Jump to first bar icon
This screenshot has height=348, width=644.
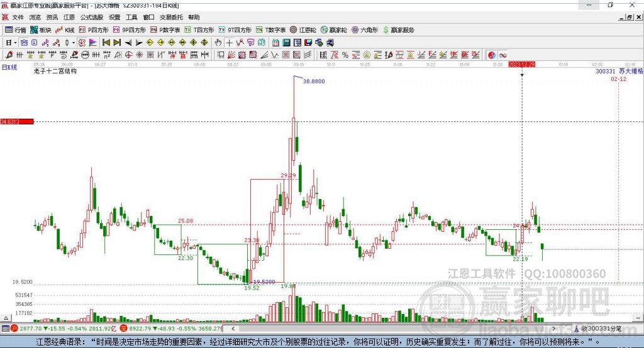click(106, 42)
